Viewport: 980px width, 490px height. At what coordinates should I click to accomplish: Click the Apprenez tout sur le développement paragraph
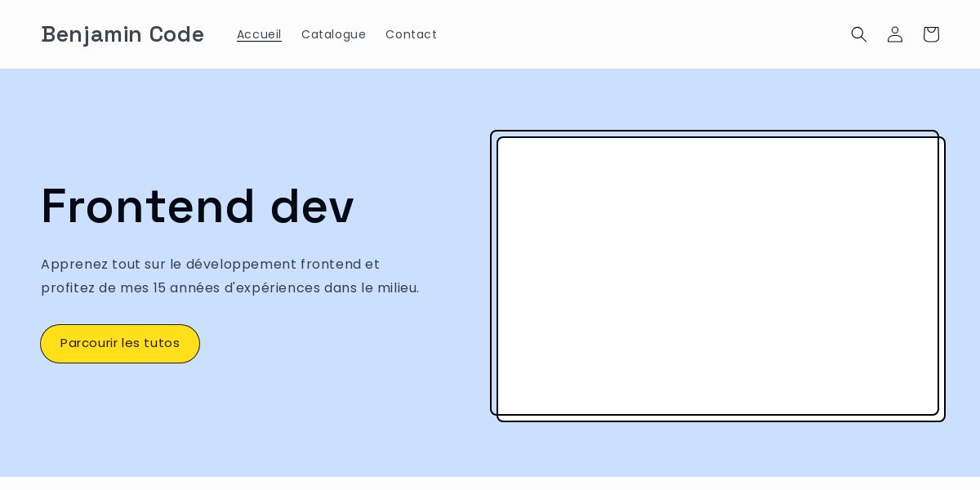(x=230, y=276)
